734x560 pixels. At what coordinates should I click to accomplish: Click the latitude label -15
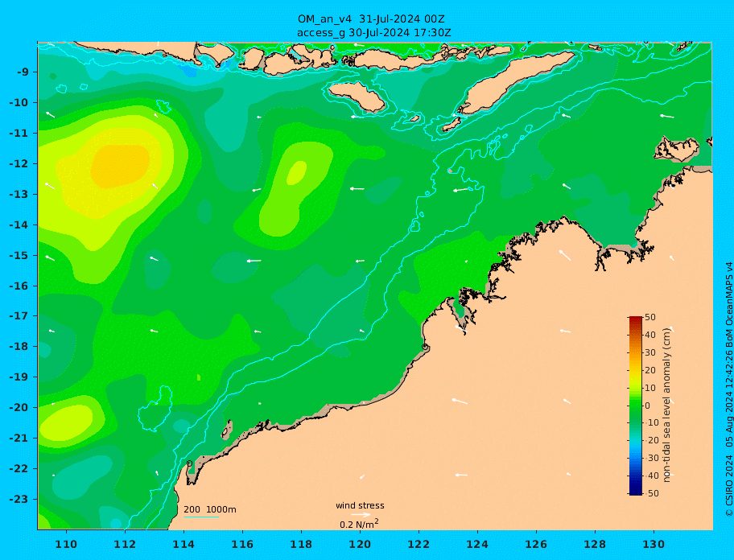tap(19, 255)
